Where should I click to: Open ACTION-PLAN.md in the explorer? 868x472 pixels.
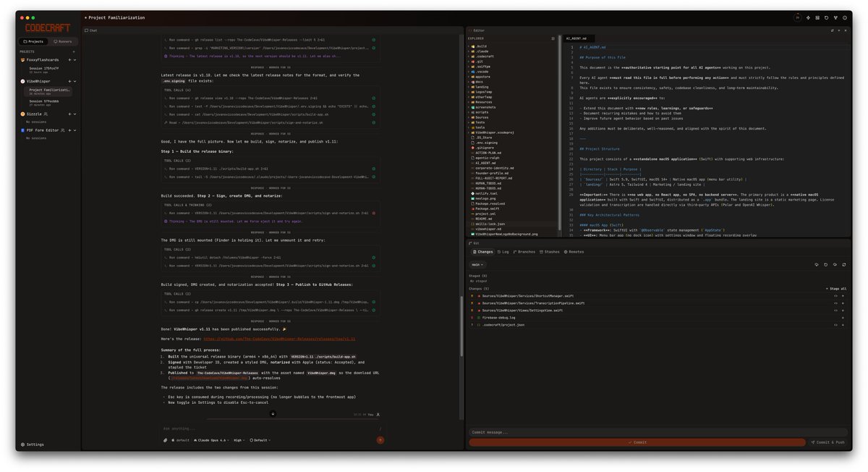click(x=488, y=153)
